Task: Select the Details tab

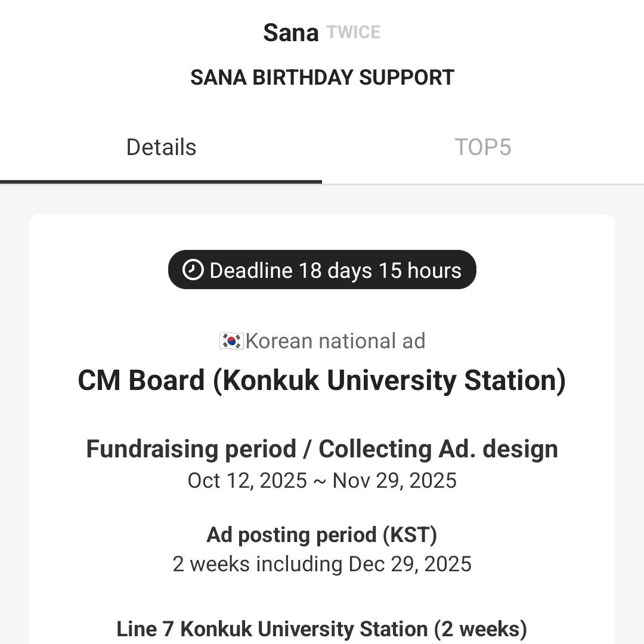Action: [x=161, y=147]
